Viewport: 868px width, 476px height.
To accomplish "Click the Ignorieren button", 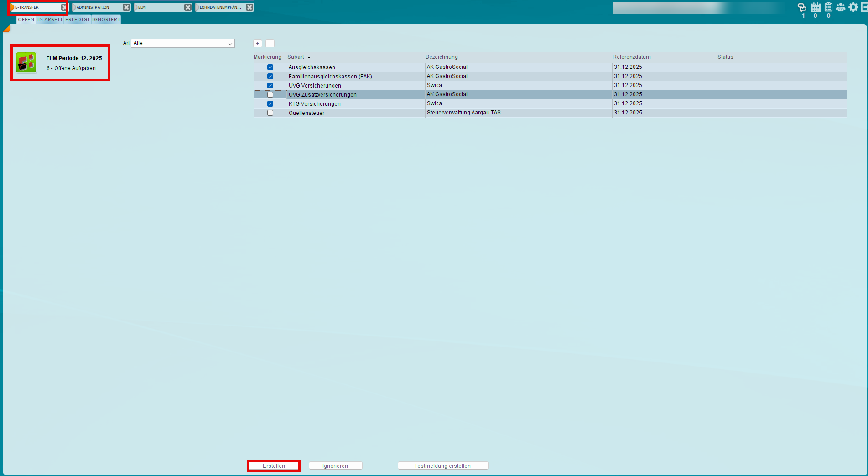I will tap(335, 466).
